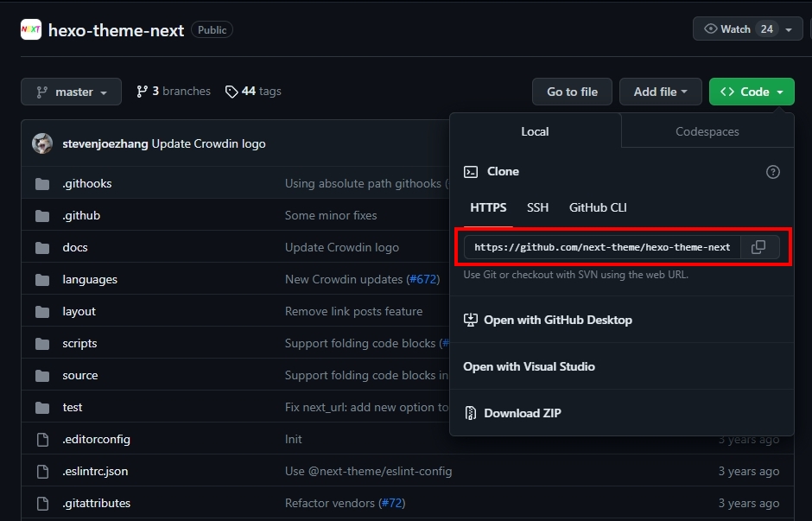
Task: Click the .github folder icon
Action: pyautogui.click(x=42, y=216)
